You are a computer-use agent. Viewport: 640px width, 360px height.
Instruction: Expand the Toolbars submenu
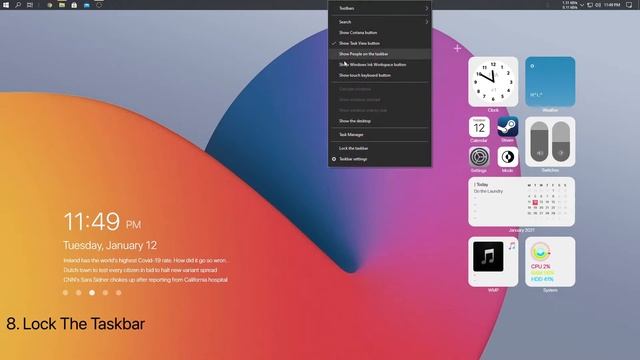pos(380,8)
